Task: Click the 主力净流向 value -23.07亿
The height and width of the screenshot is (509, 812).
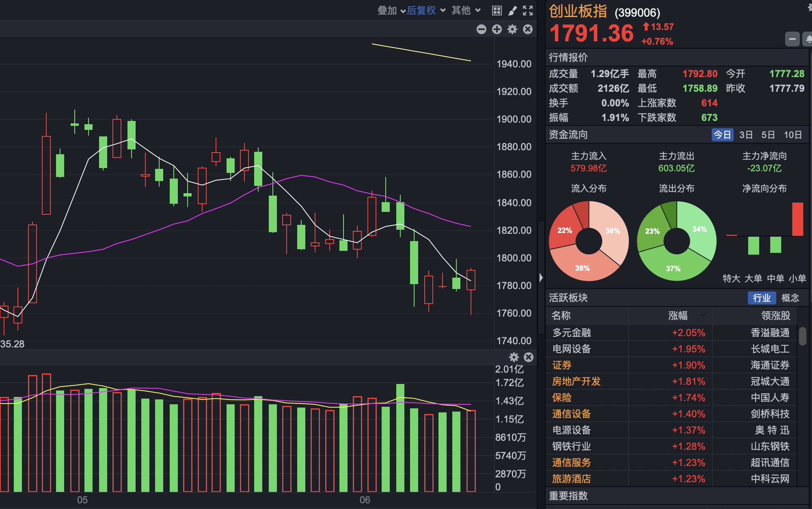Action: click(x=764, y=168)
